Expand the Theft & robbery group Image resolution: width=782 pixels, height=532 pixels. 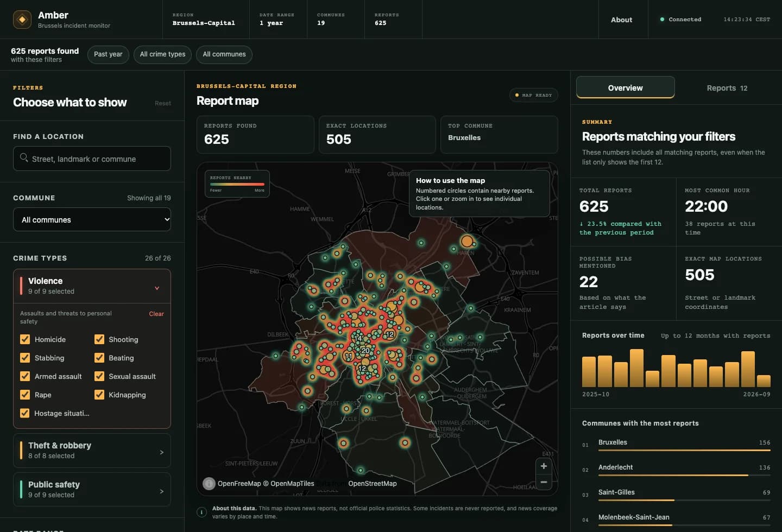pyautogui.click(x=92, y=450)
